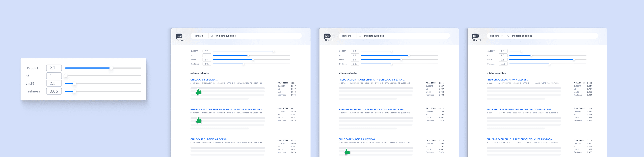Click the thumbs-up icon on CHILDCARE SUBSIDIES result
This screenshot has height=157, width=644.
point(199,92)
